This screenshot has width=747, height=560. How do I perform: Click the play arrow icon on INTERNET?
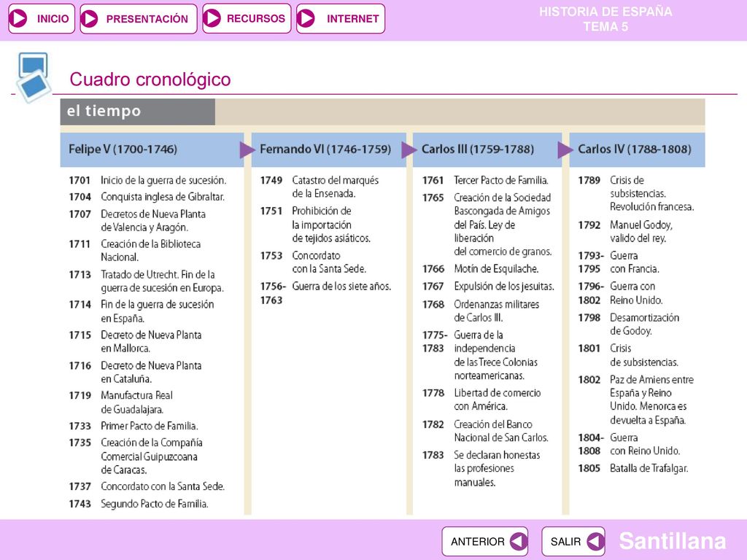pyautogui.click(x=306, y=18)
